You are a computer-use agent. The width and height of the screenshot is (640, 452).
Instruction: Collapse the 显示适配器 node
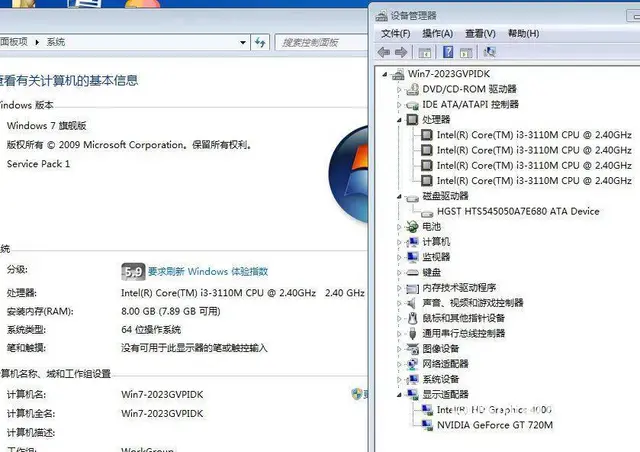(x=399, y=395)
